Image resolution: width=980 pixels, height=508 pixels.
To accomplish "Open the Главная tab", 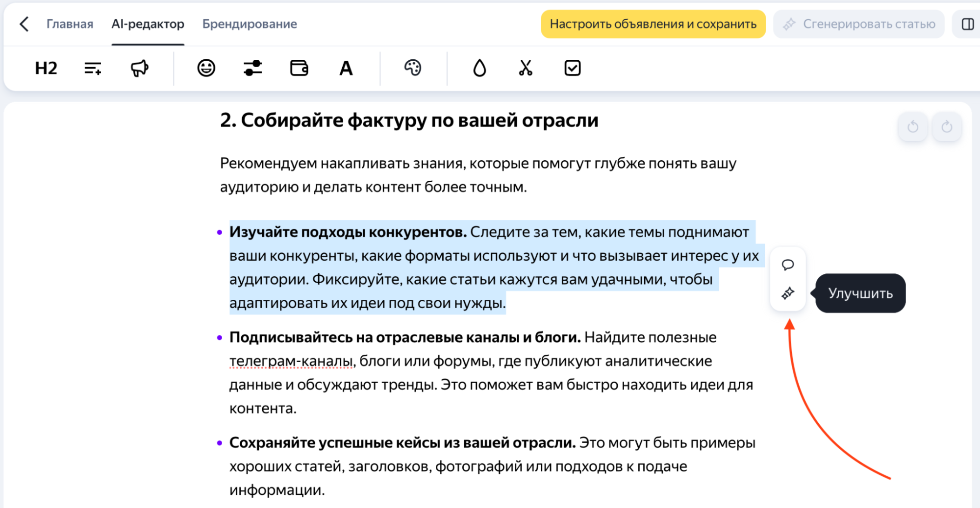I will (70, 24).
